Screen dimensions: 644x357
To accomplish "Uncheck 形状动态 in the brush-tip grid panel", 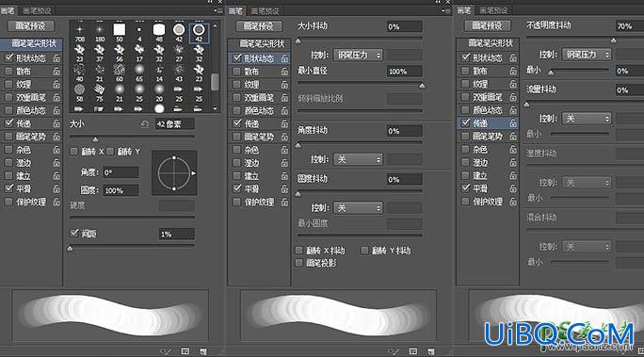I will click(9, 57).
